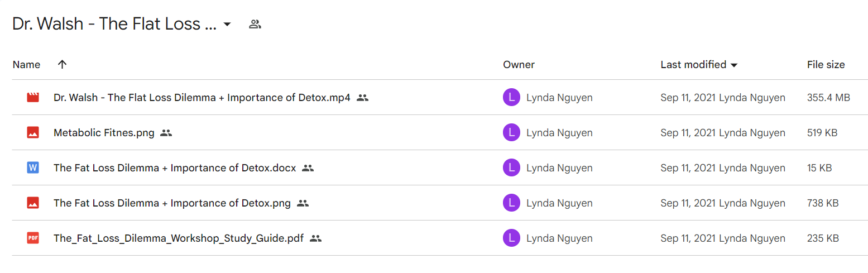Click the PDF icon for Workshop Study Guide
The width and height of the screenshot is (868, 273).
[33, 238]
